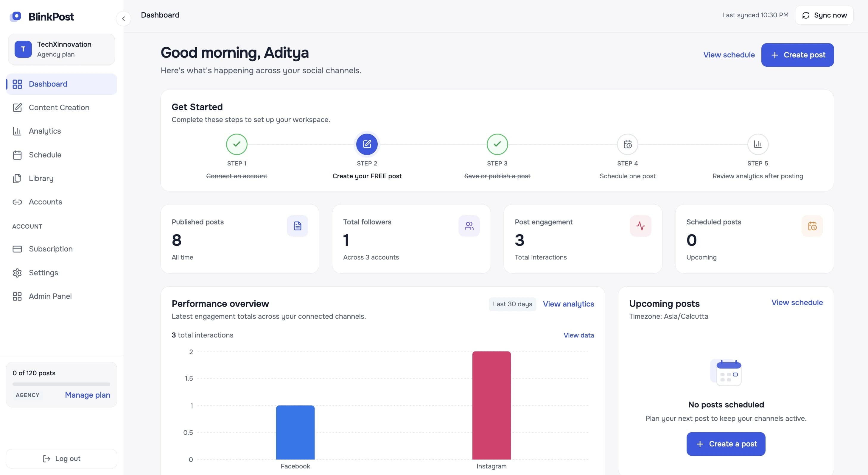
Task: Open the Admin Panel
Action: [x=61, y=296]
